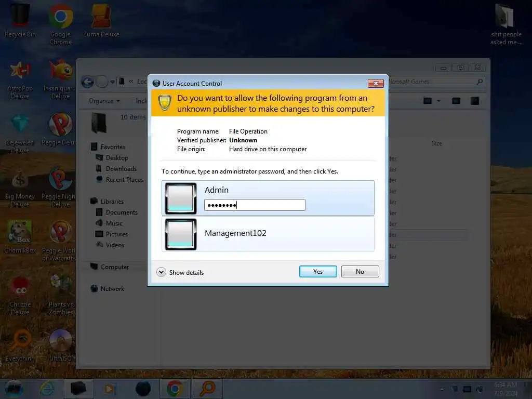The width and height of the screenshot is (532, 399).
Task: Open Peggle World of Warcraft icon
Action: tap(58, 242)
